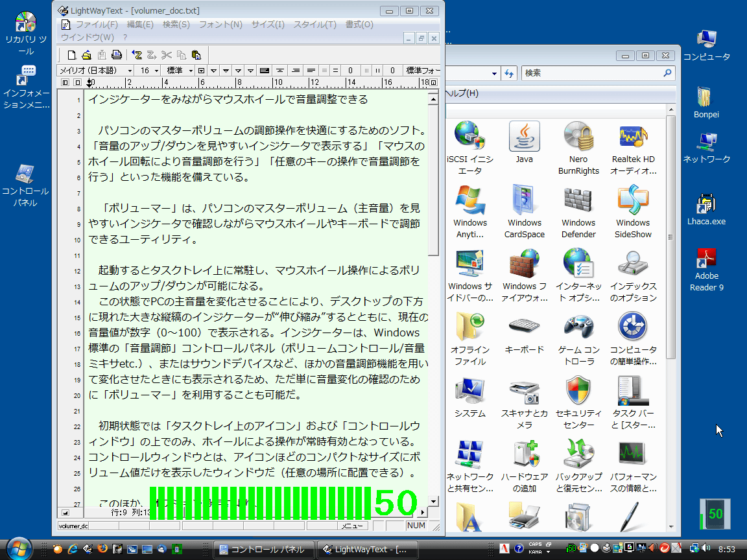Toggle right alignment in the format bar

coord(295,71)
